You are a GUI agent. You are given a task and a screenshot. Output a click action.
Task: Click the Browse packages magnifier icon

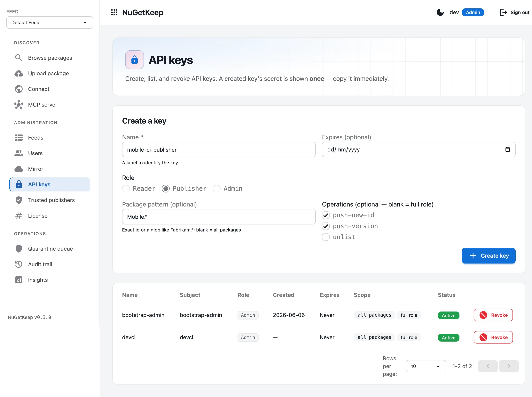point(19,58)
